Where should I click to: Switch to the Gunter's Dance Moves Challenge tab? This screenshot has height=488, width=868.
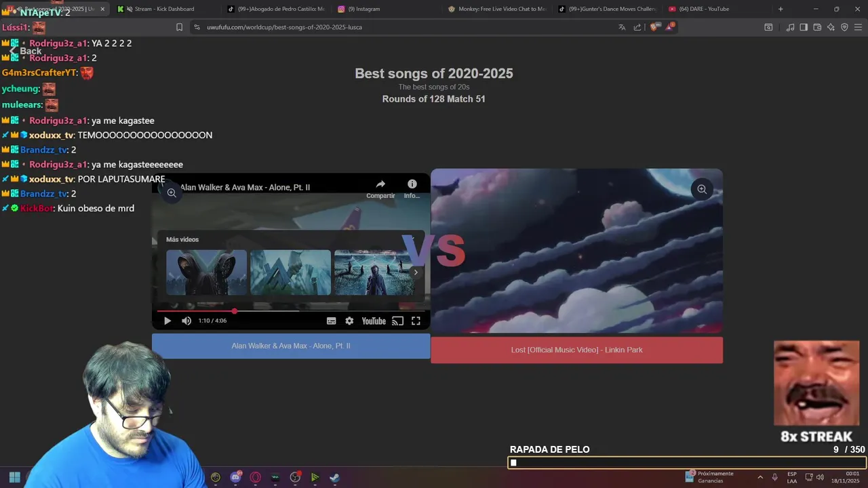click(607, 9)
